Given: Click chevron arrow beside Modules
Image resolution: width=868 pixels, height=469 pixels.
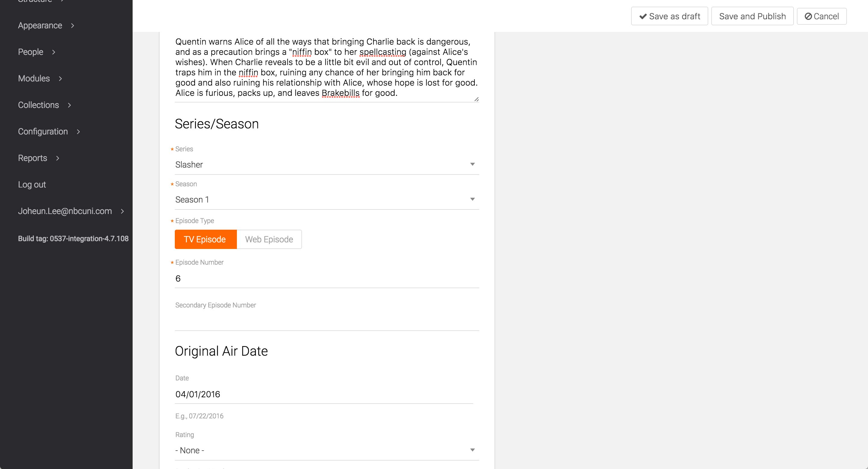Looking at the screenshot, I should (x=60, y=78).
